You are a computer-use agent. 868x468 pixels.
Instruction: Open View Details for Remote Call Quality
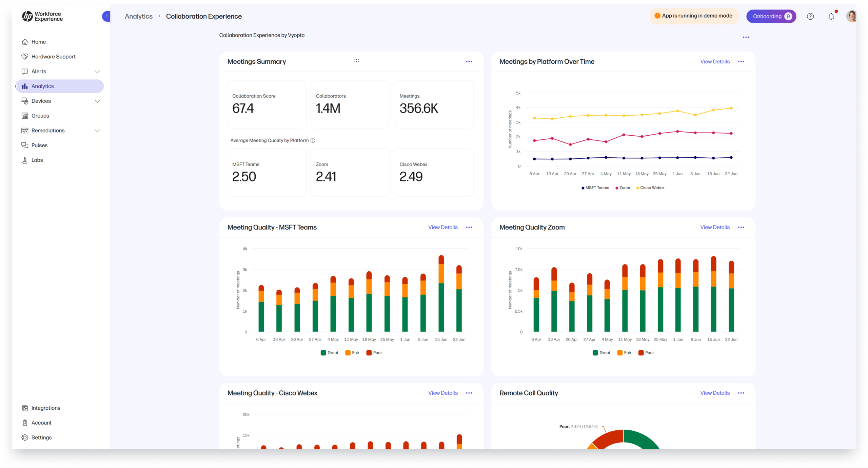click(715, 393)
